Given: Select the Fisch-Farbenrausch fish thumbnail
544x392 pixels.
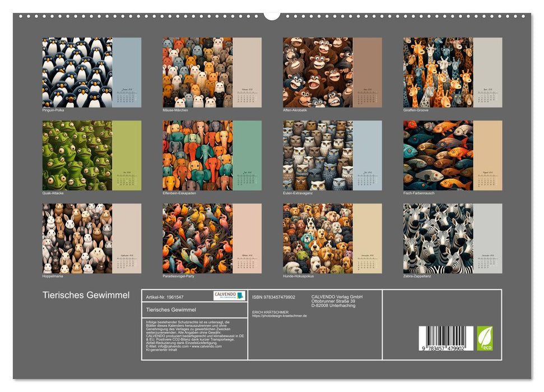Looking at the screenshot, I should pyautogui.click(x=438, y=155).
